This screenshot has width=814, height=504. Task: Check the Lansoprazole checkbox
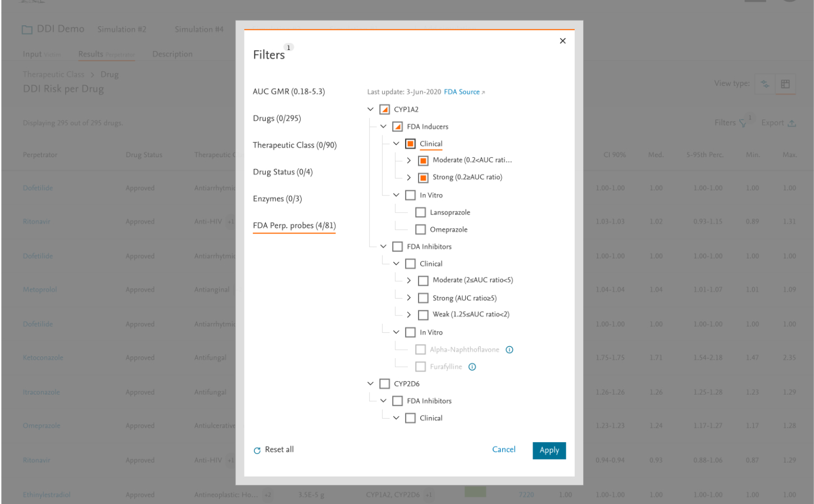(420, 213)
